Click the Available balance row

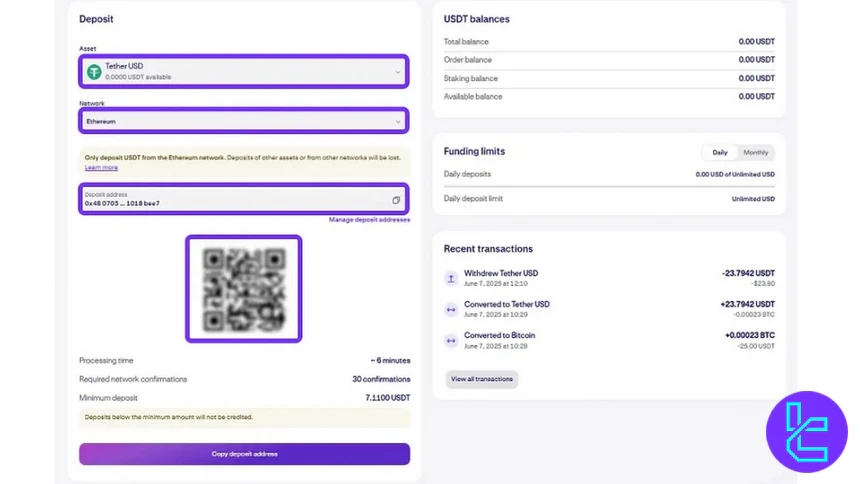pyautogui.click(x=609, y=97)
